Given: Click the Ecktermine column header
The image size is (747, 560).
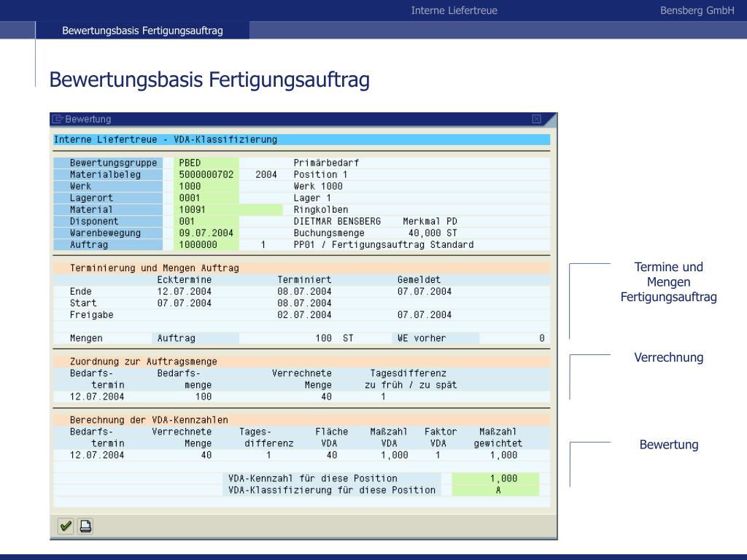Looking at the screenshot, I should (185, 279).
